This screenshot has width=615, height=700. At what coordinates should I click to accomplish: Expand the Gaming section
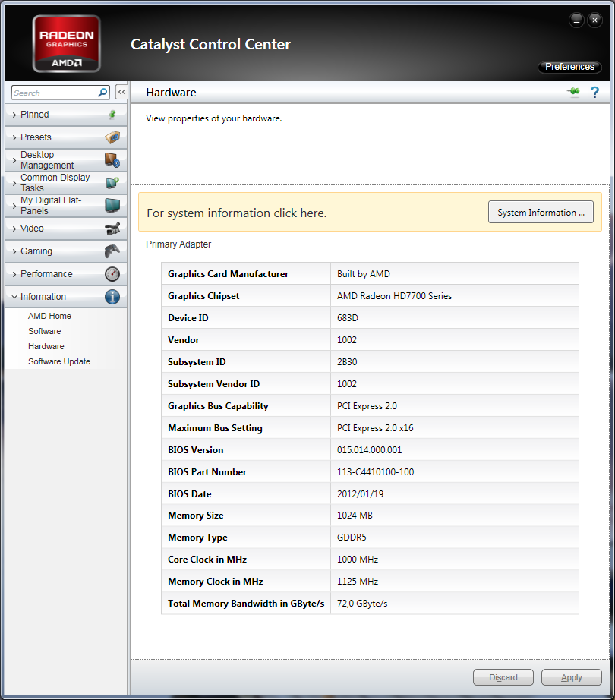click(66, 251)
